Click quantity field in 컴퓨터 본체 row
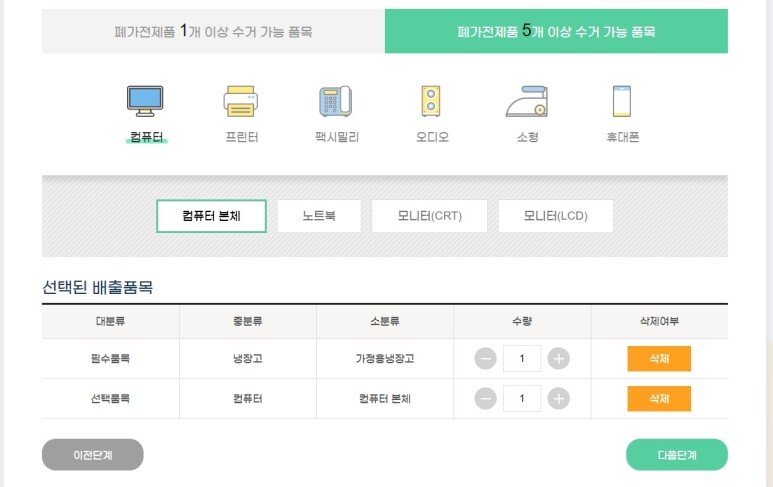Screen dimensions: 773x487 (x=522, y=398)
